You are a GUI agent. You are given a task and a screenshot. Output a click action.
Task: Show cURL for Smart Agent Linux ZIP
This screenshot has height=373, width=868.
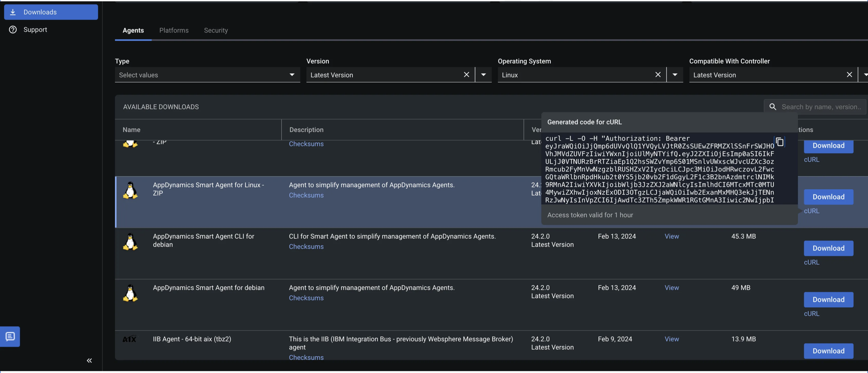coord(811,211)
